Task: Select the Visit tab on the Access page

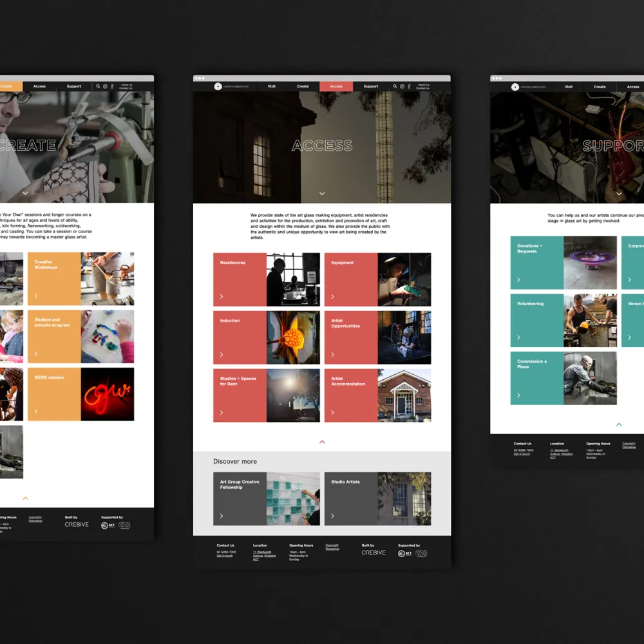Action: coord(272,86)
